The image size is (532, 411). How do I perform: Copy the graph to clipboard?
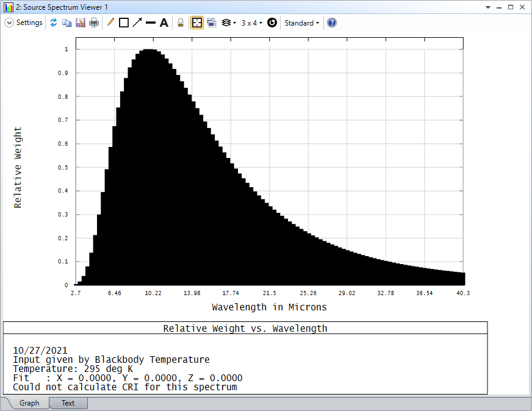click(x=67, y=23)
